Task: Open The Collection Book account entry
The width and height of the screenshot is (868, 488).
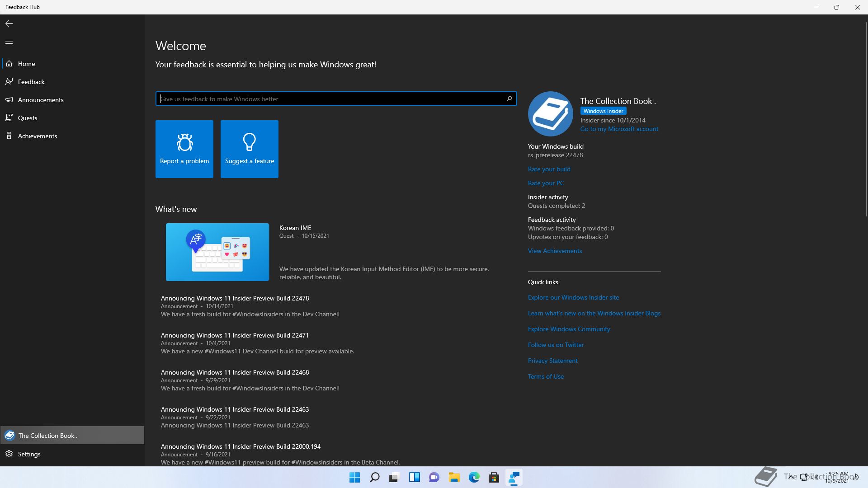Action: point(72,435)
